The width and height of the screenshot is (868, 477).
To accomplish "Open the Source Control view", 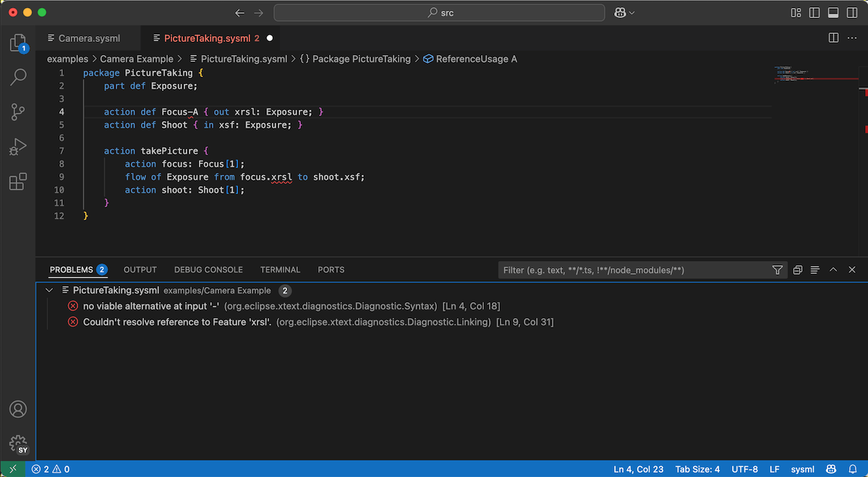I will pyautogui.click(x=18, y=112).
